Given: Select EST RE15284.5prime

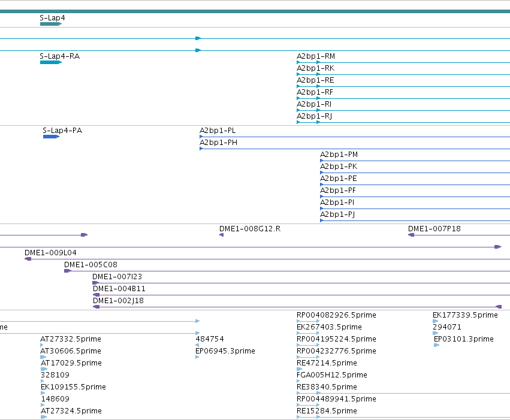Looking at the screenshot, I should tap(327, 412).
